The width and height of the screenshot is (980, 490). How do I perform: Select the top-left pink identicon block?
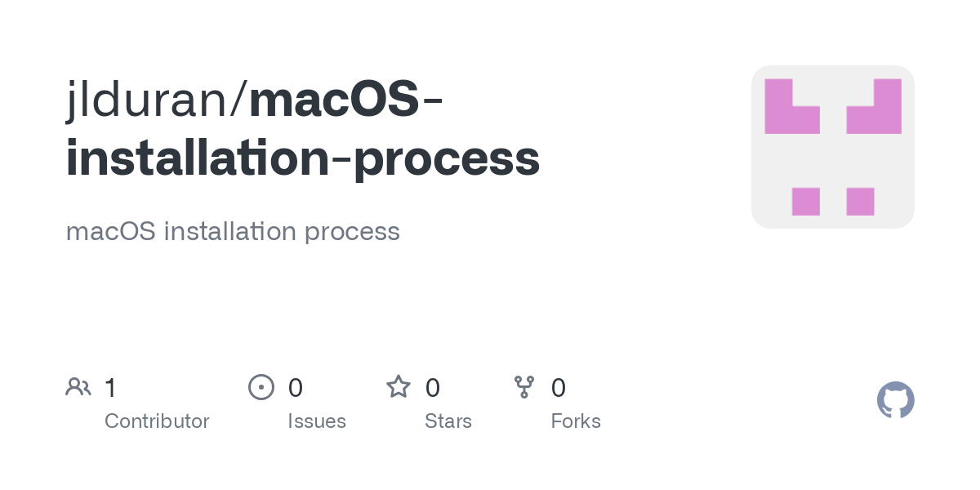(x=791, y=106)
